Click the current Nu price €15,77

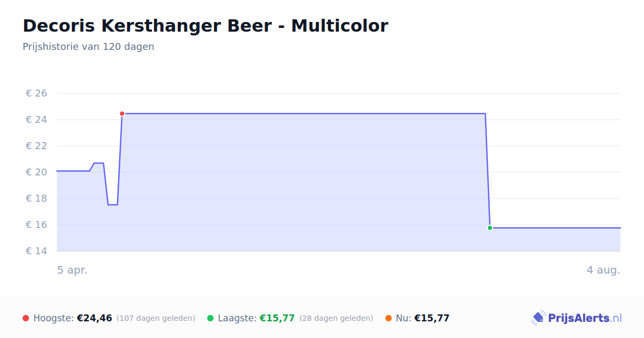pos(432,318)
